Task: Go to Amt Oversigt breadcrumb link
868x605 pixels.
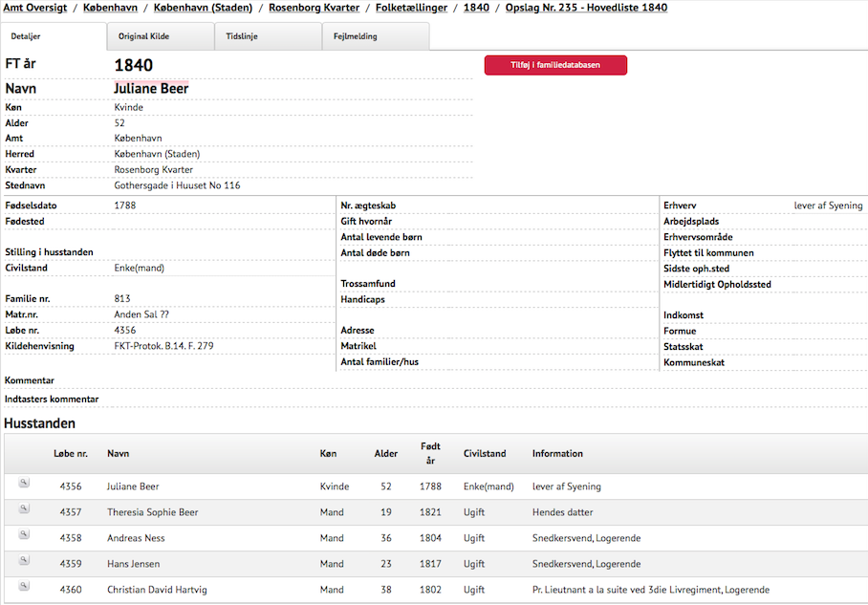Action: [35, 8]
